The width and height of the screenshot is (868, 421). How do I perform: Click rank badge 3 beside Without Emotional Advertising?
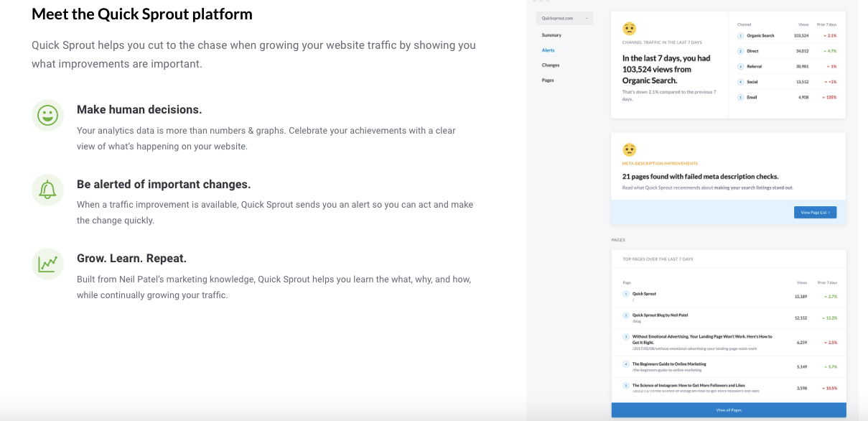pos(626,336)
